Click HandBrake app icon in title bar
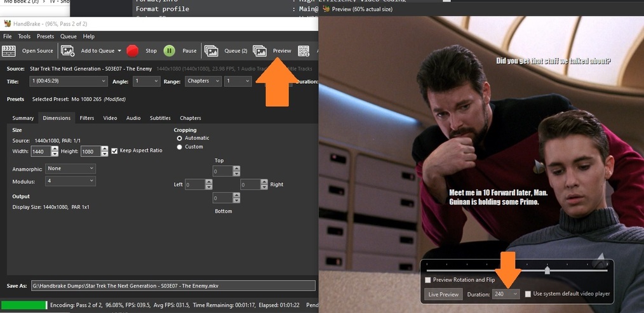The height and width of the screenshot is (313, 644). [x=8, y=24]
